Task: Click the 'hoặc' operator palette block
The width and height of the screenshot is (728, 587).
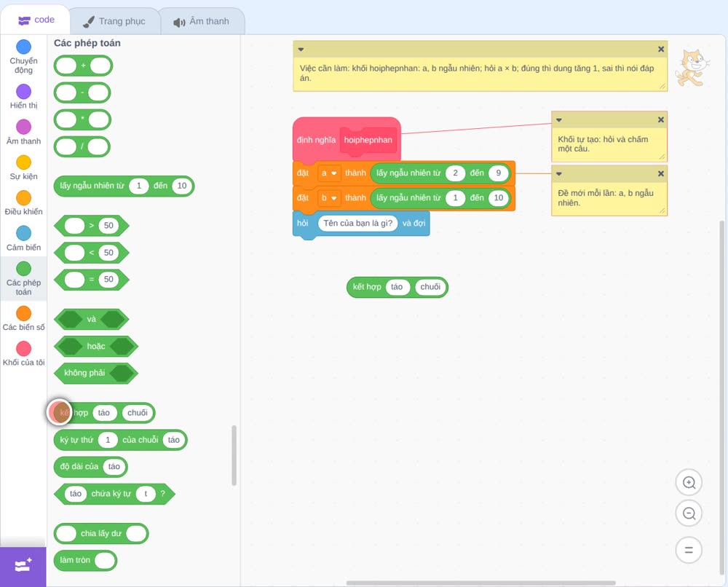Action: click(x=96, y=346)
